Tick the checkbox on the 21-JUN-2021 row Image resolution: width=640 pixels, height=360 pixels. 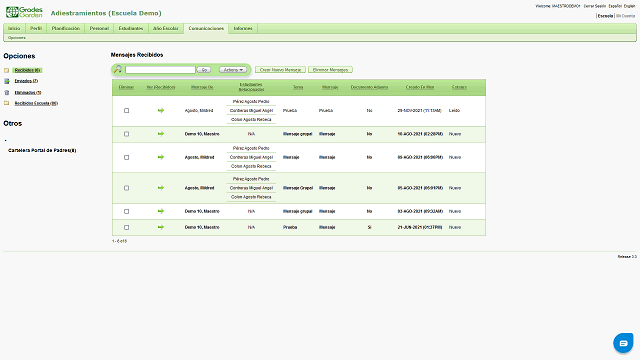pos(127,227)
